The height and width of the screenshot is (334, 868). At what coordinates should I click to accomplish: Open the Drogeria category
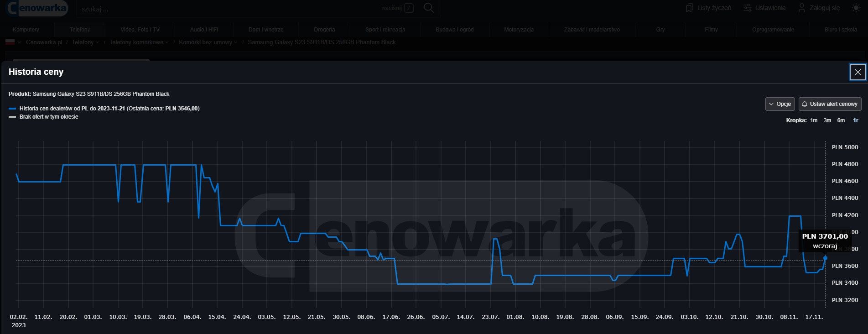(324, 30)
